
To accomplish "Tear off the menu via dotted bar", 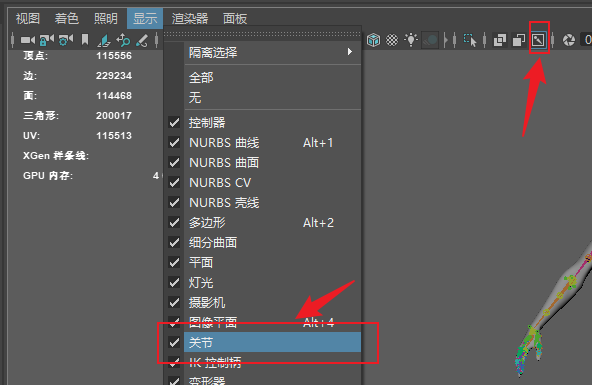I will pos(262,34).
